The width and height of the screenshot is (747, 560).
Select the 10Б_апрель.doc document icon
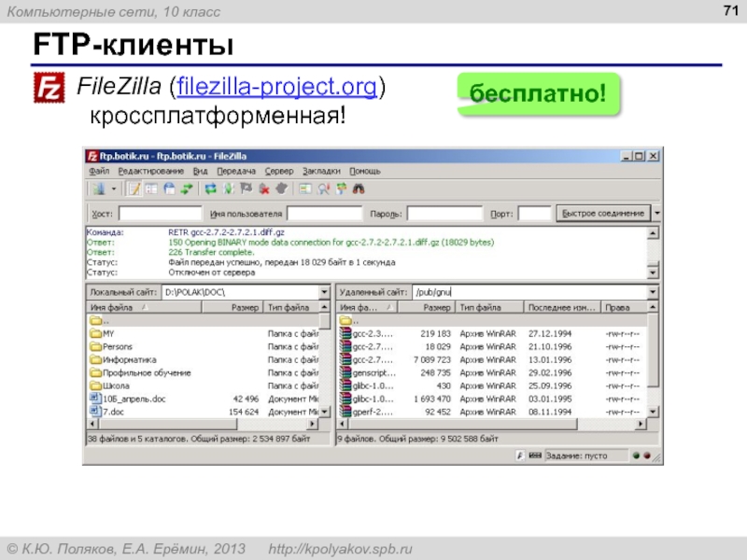(x=96, y=399)
